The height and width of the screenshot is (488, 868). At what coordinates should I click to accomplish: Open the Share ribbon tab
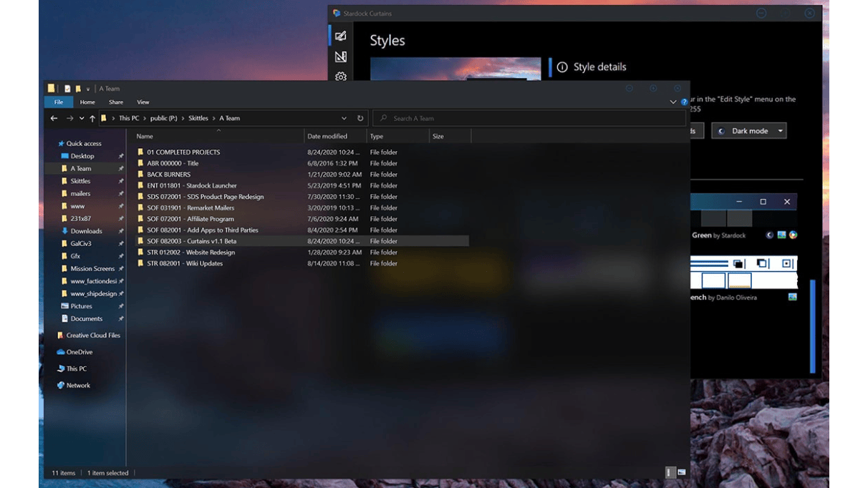[116, 102]
